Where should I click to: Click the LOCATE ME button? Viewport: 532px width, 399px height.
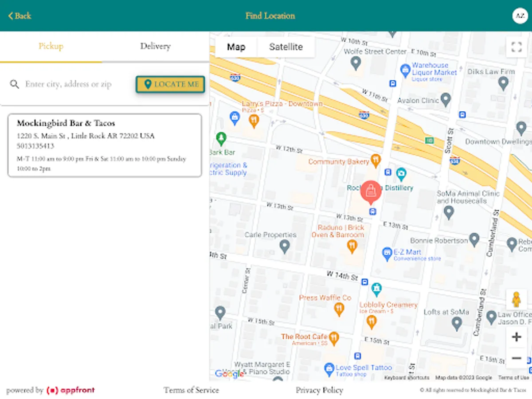[170, 84]
